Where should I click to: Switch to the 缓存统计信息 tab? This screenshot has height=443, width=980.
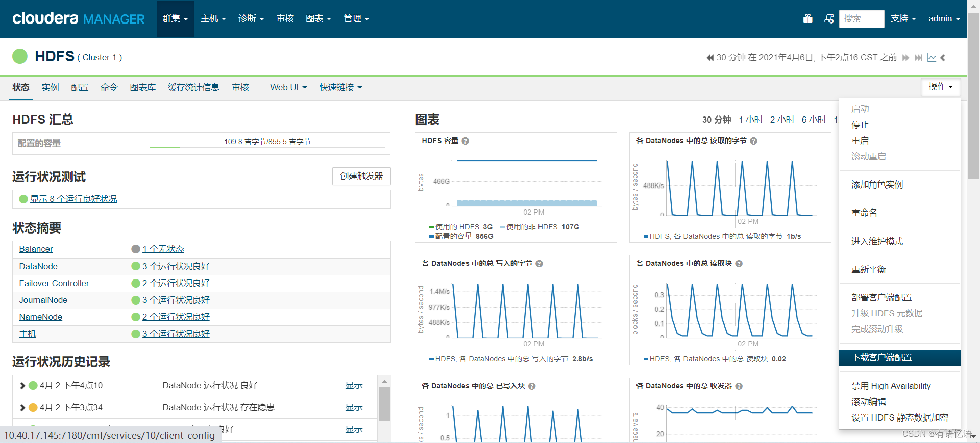tap(193, 87)
